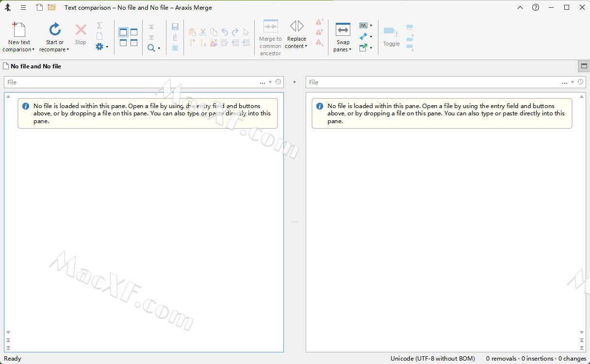
Task: Click the green arrow export window icon
Action: coord(363,47)
